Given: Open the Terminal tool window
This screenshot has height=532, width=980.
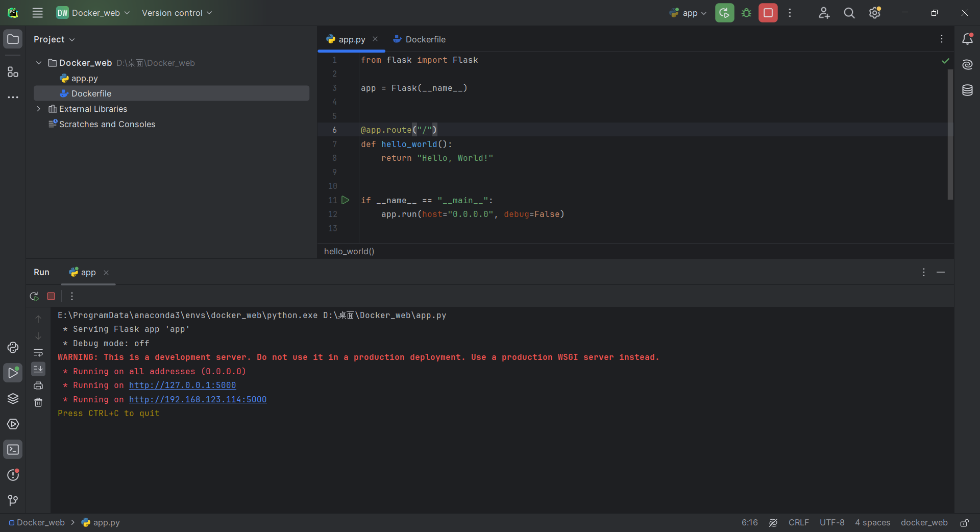Looking at the screenshot, I should (x=13, y=449).
